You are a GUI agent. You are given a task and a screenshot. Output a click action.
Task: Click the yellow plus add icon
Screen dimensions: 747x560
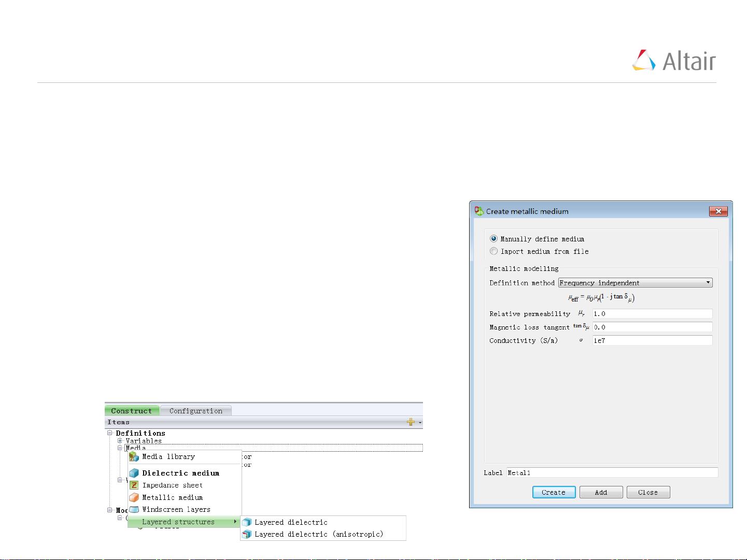coord(411,422)
